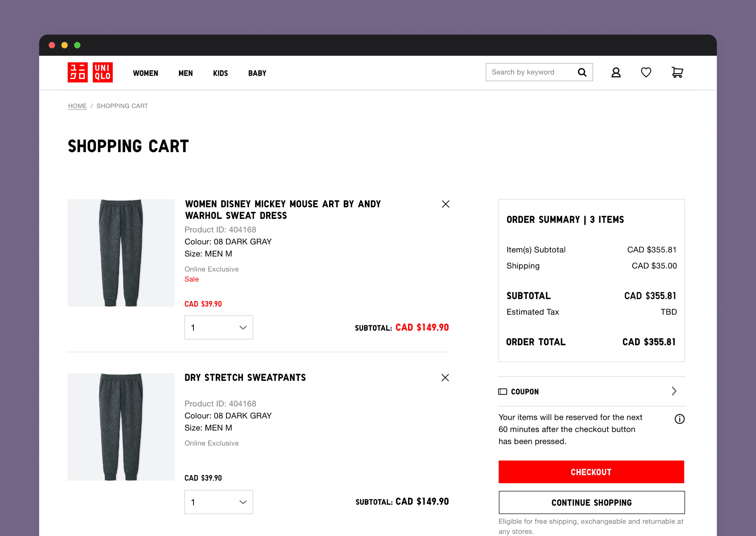Remove Dry Stretch Sweatpants from cart

445,378
